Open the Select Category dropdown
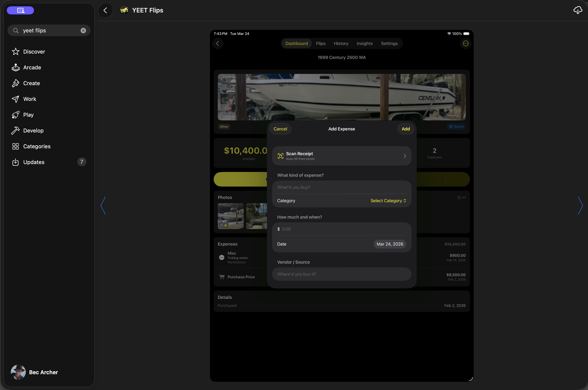The image size is (588, 390). 388,201
